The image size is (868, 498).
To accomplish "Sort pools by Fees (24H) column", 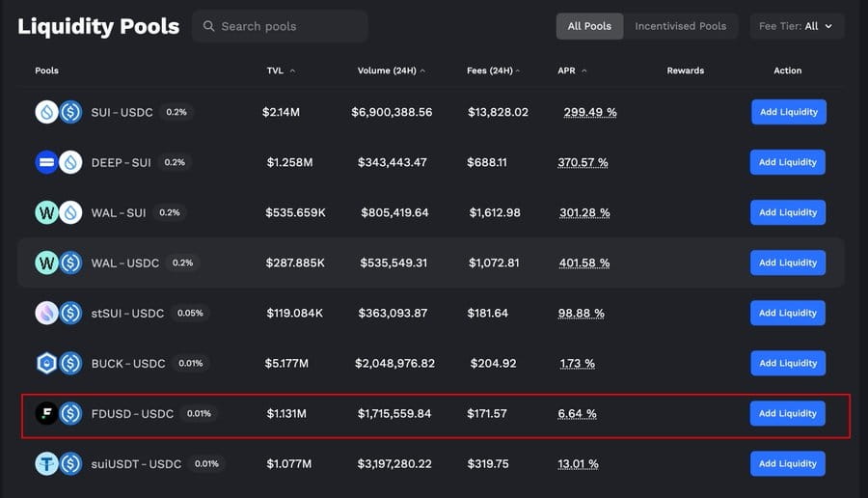I will tap(493, 70).
